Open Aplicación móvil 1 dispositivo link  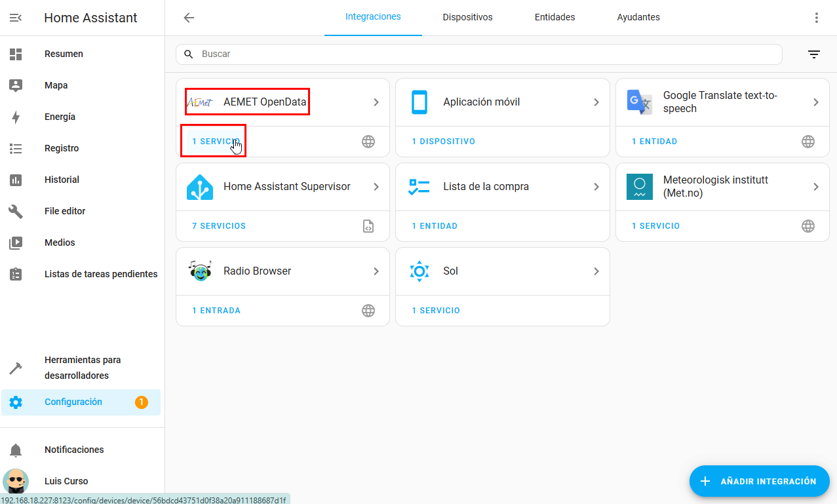(x=443, y=142)
